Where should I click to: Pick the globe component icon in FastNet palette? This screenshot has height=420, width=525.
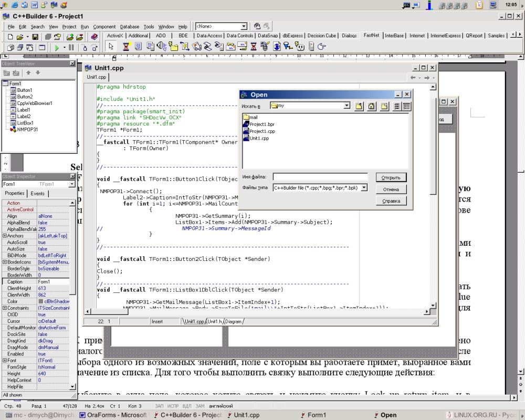tap(277, 47)
